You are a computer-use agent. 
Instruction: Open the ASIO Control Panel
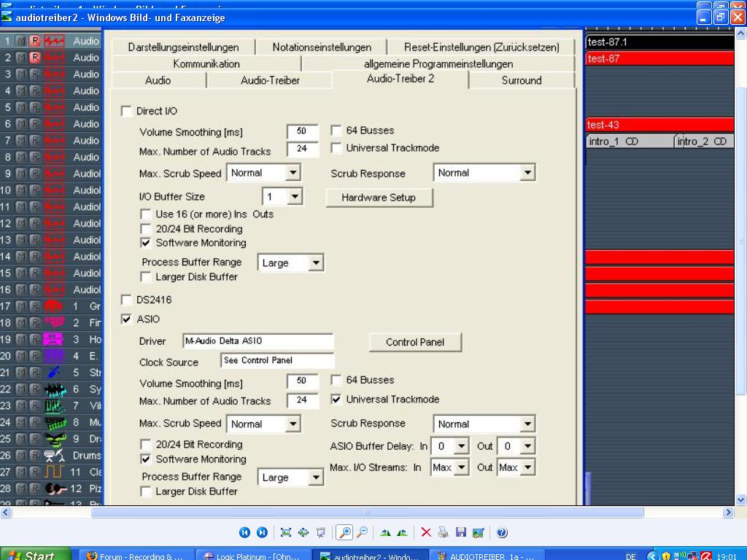point(415,342)
